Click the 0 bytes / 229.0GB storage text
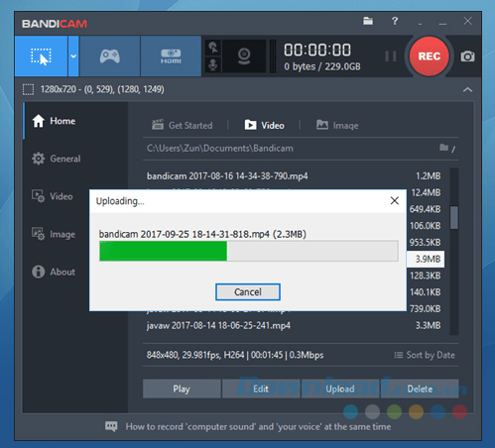This screenshot has height=448, width=495. click(x=322, y=66)
